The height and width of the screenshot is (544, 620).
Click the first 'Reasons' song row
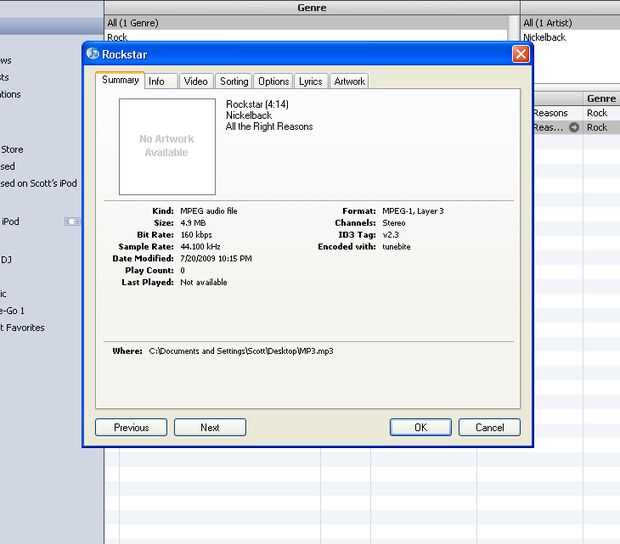click(550, 113)
